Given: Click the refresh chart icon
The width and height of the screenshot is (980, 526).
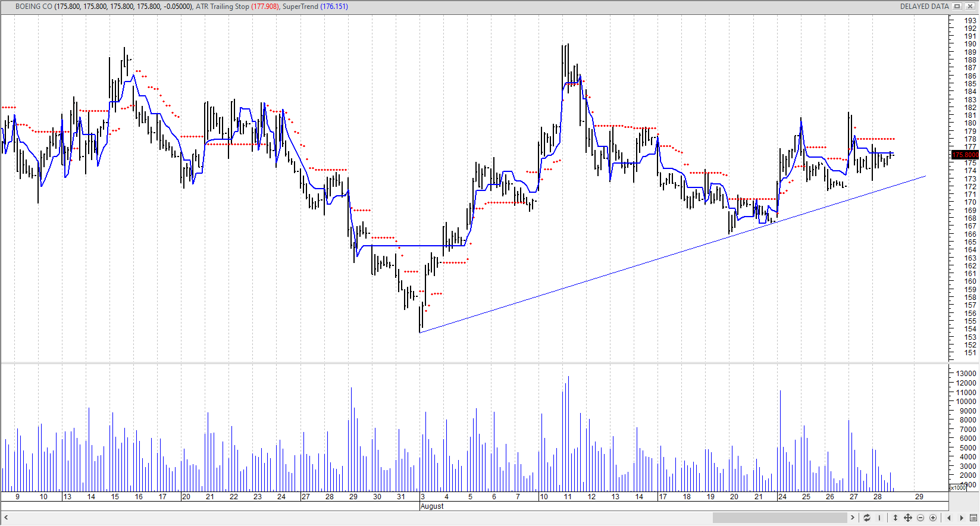Looking at the screenshot, I should pos(867,518).
